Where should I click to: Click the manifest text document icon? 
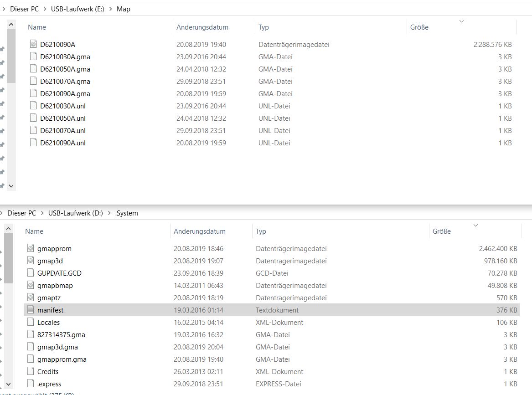[31, 310]
